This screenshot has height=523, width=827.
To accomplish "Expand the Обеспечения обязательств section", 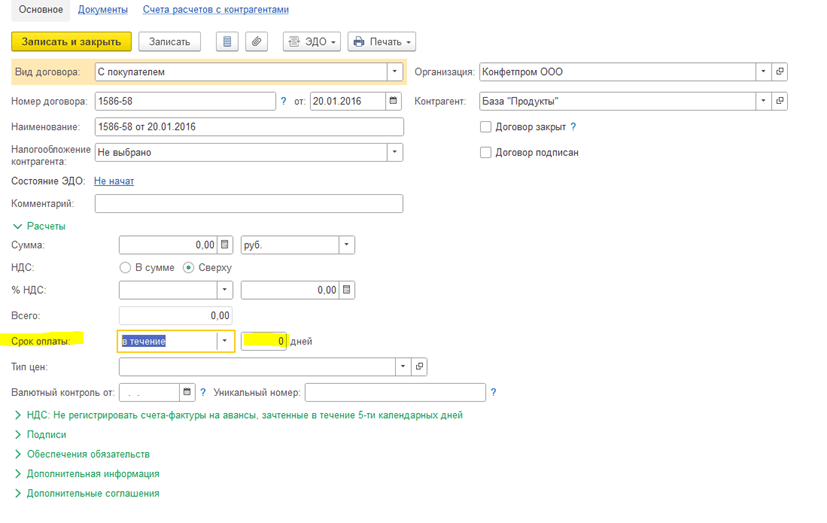I will [x=81, y=454].
